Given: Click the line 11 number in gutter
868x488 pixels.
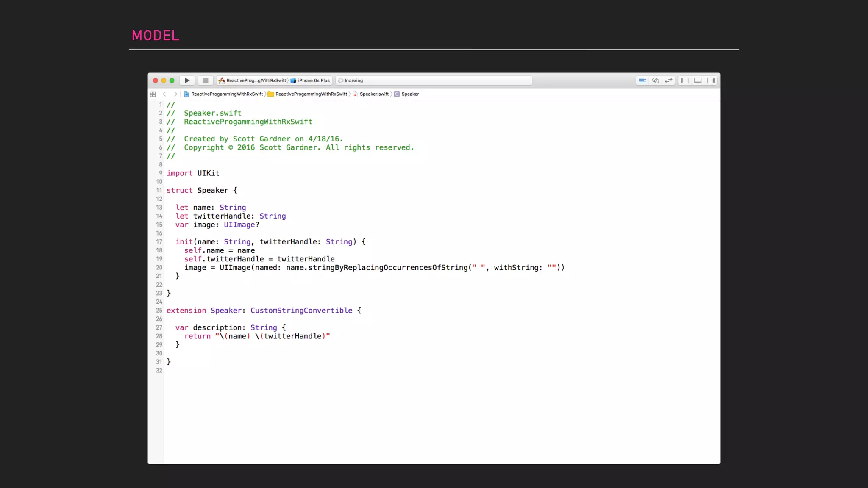Looking at the screenshot, I should click(x=159, y=191).
